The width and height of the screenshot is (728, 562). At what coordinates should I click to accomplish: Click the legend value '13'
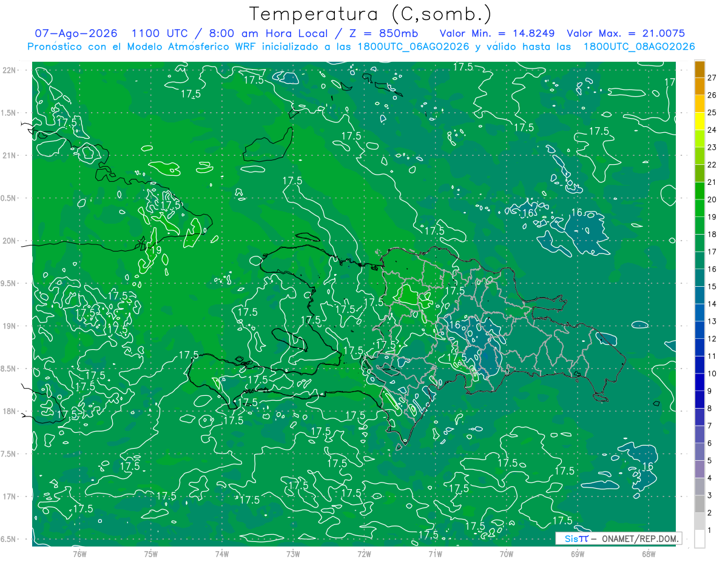(x=712, y=321)
